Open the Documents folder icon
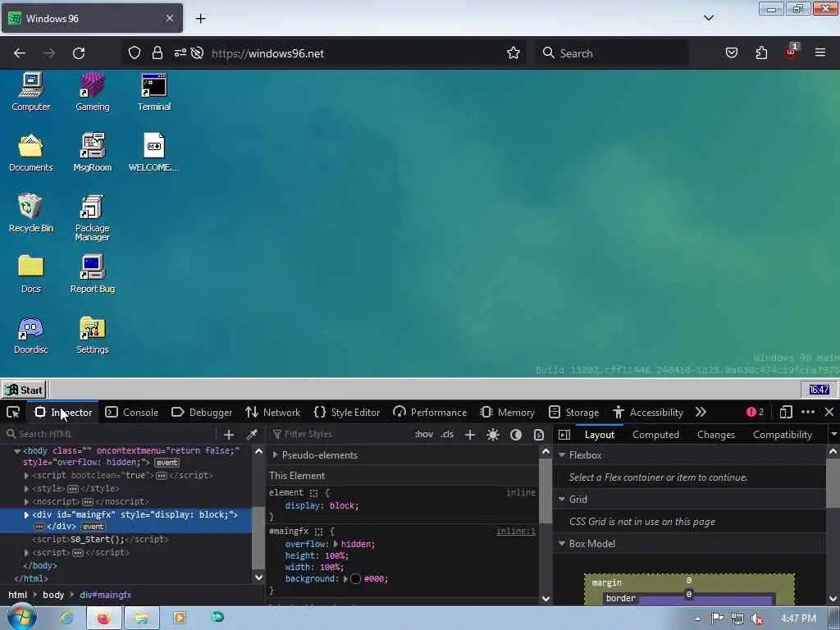840x630 pixels. (x=30, y=152)
